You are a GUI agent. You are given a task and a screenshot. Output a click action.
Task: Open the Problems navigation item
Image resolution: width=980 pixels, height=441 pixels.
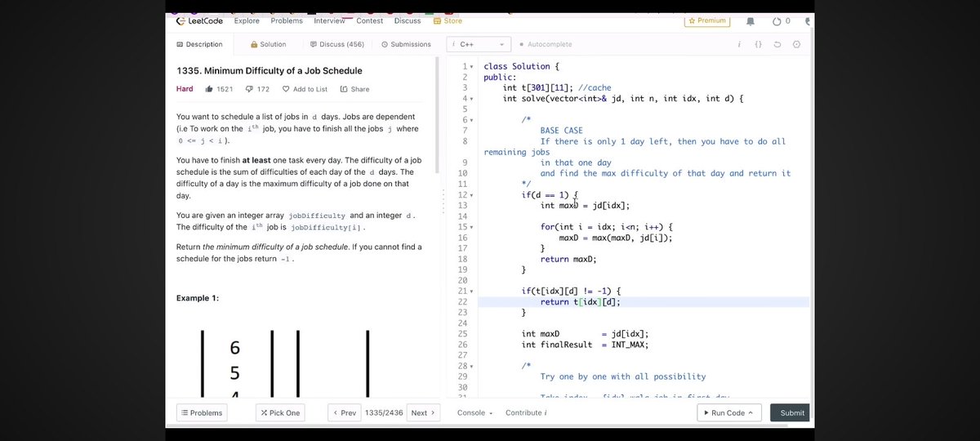coord(287,21)
